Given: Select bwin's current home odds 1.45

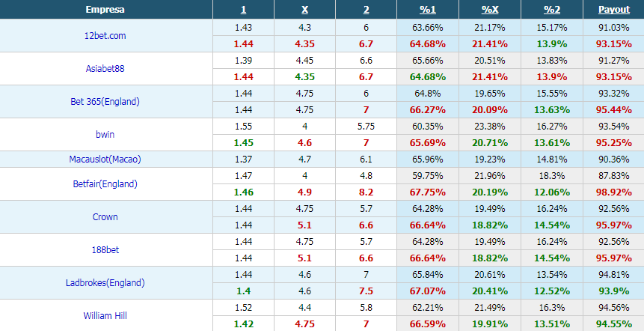Looking at the screenshot, I should pyautogui.click(x=243, y=143).
